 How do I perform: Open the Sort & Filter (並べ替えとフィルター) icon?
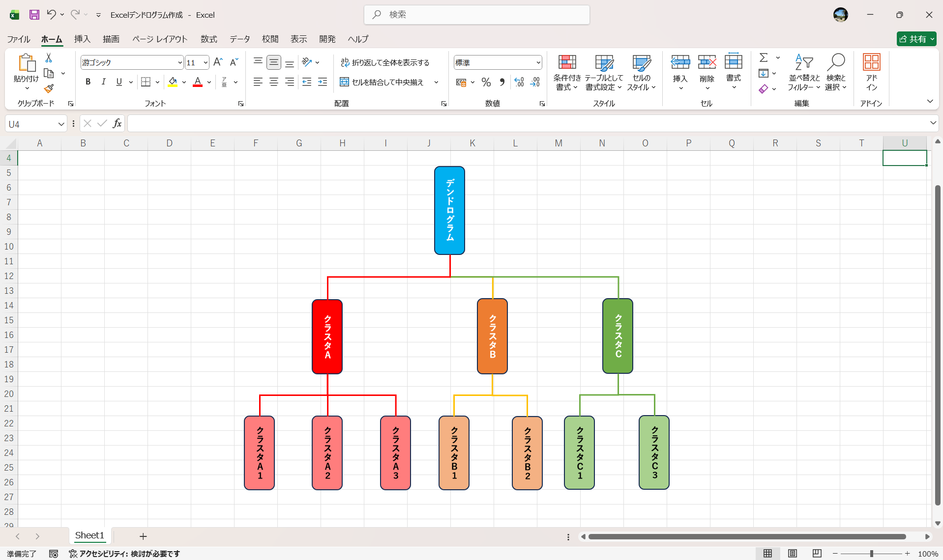pos(803,73)
